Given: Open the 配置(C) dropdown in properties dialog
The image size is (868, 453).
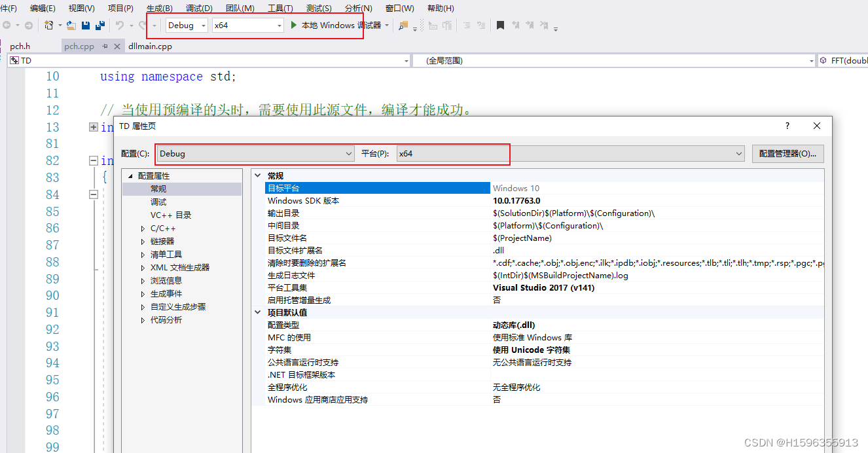Looking at the screenshot, I should [350, 153].
